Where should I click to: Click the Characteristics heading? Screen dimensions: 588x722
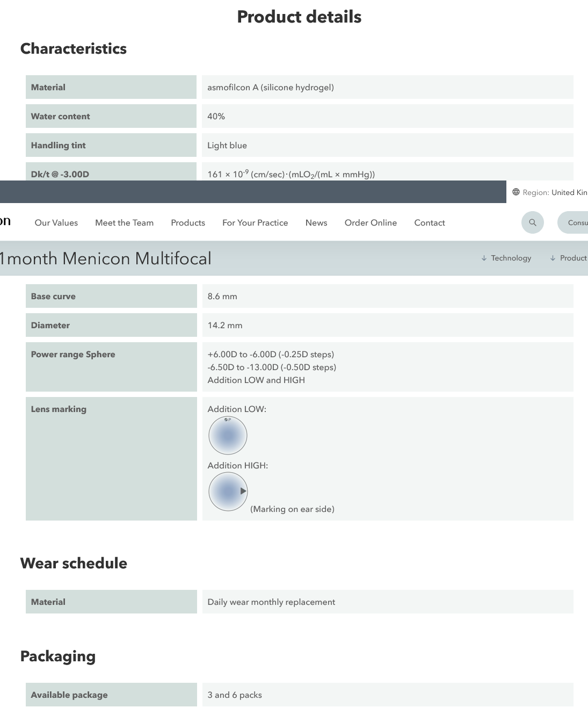[74, 49]
